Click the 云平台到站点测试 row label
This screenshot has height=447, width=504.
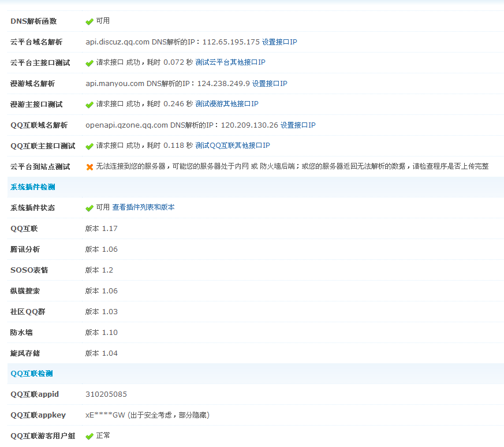pyautogui.click(x=40, y=166)
